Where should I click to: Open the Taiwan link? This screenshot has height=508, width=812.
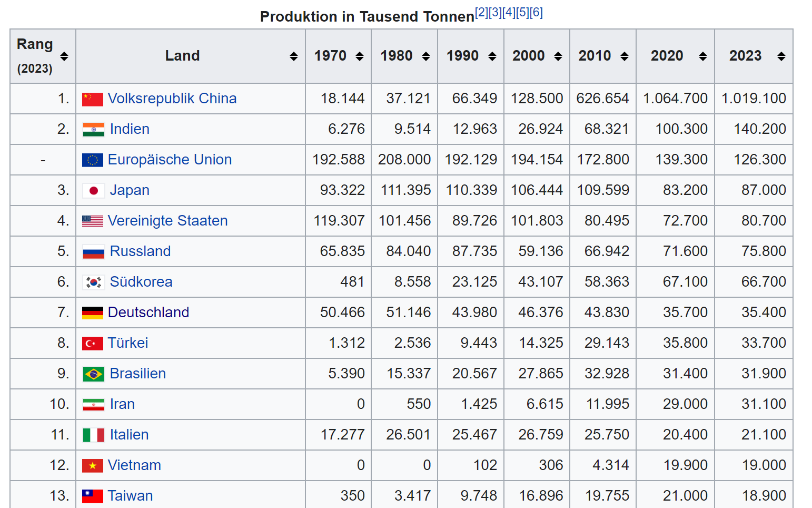click(130, 496)
